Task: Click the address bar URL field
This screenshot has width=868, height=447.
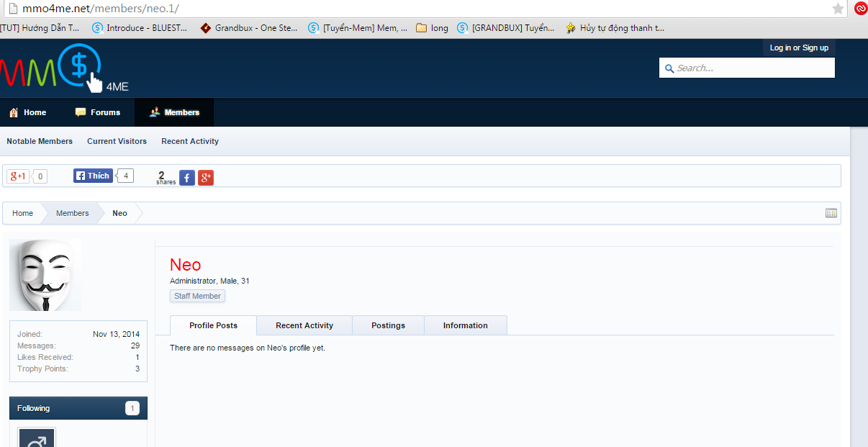Action: coord(425,9)
